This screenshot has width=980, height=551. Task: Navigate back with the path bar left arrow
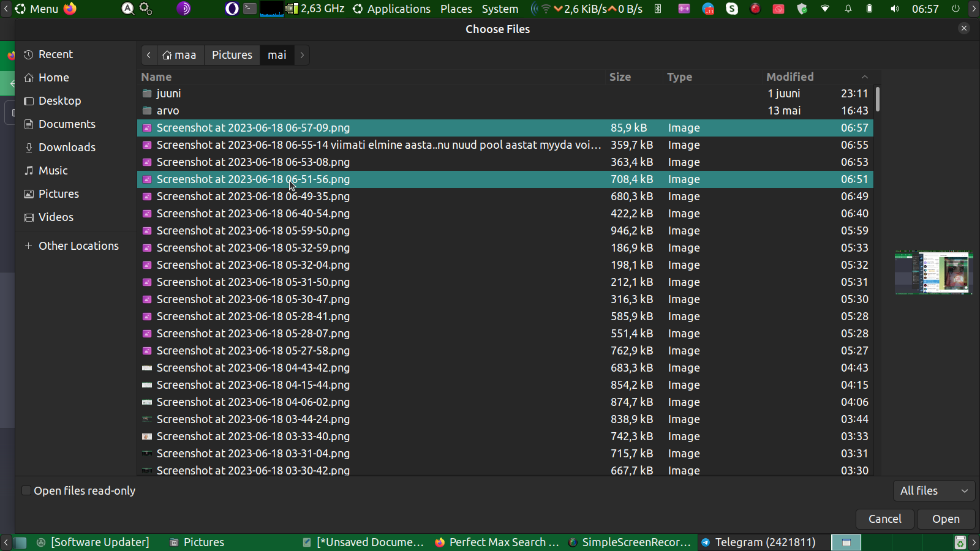tap(149, 55)
